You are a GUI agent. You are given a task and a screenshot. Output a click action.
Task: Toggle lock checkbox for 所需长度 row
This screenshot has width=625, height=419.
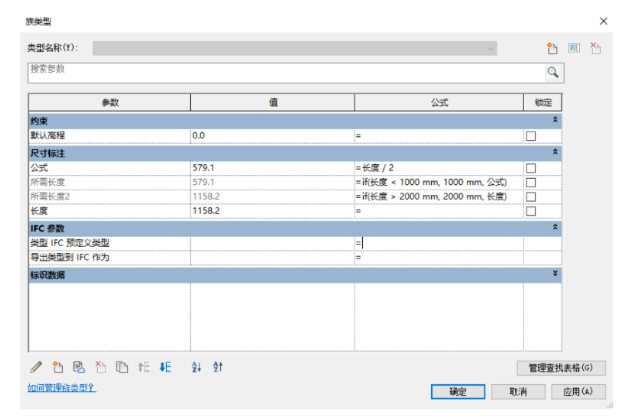(x=531, y=183)
